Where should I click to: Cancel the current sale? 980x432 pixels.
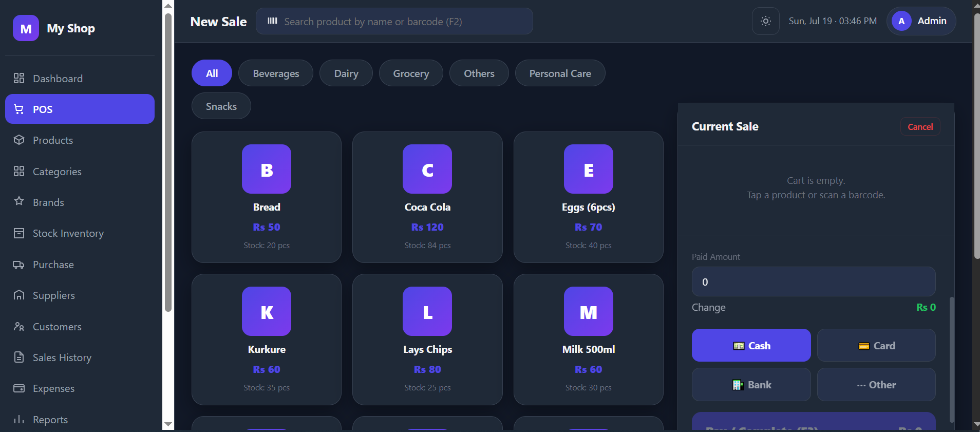tap(920, 126)
